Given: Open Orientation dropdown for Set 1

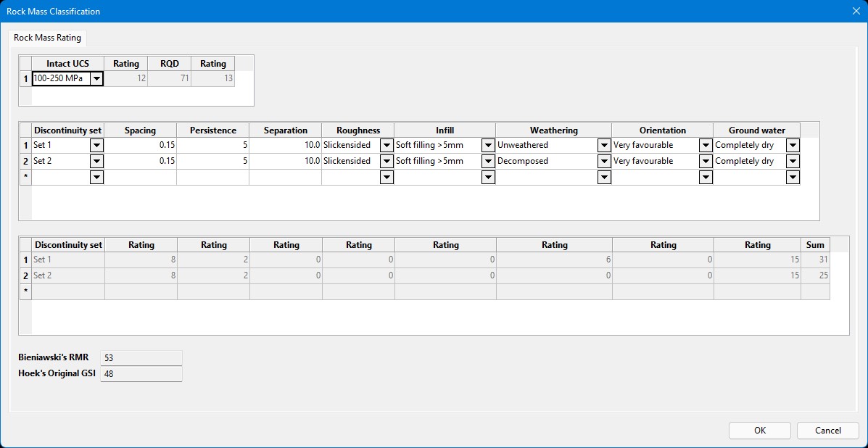Looking at the screenshot, I should [x=706, y=145].
